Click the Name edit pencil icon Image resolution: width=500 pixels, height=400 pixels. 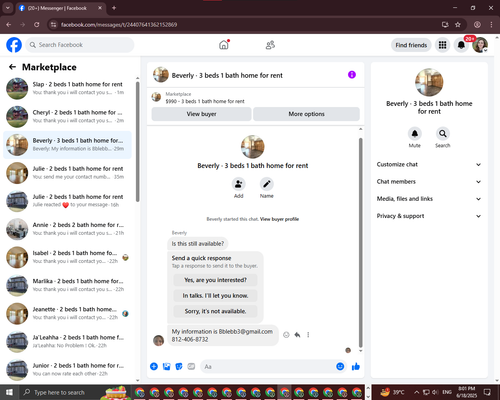tap(267, 184)
